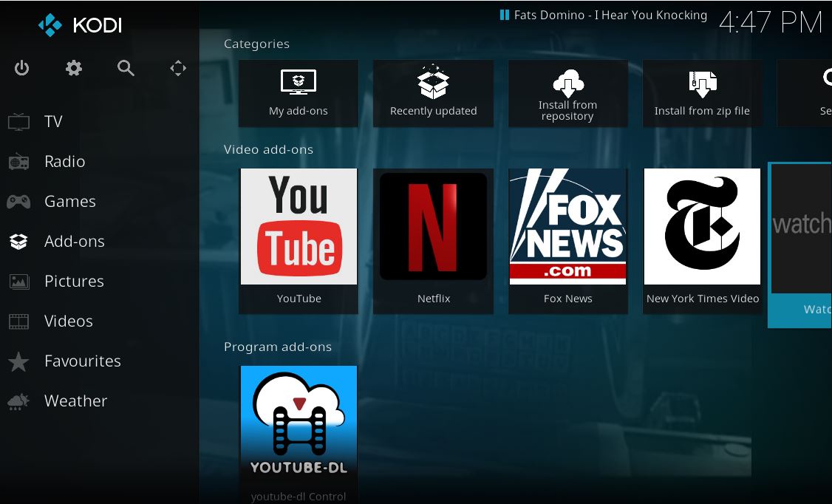Open Kodi settings gear
The height and width of the screenshot is (504, 832).
click(x=74, y=68)
